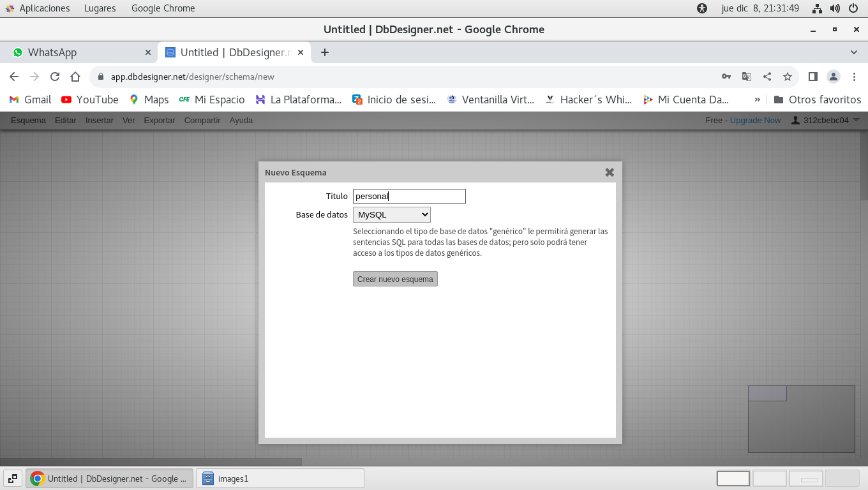868x490 pixels.
Task: Click the Upgrade Now link
Action: (x=755, y=120)
